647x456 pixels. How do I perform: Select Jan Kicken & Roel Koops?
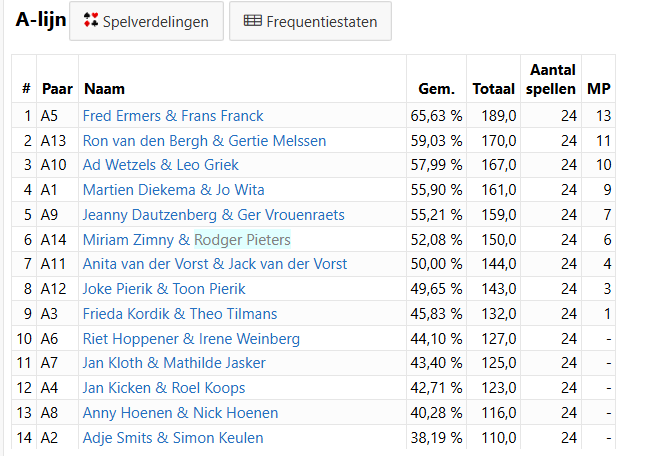pos(164,388)
